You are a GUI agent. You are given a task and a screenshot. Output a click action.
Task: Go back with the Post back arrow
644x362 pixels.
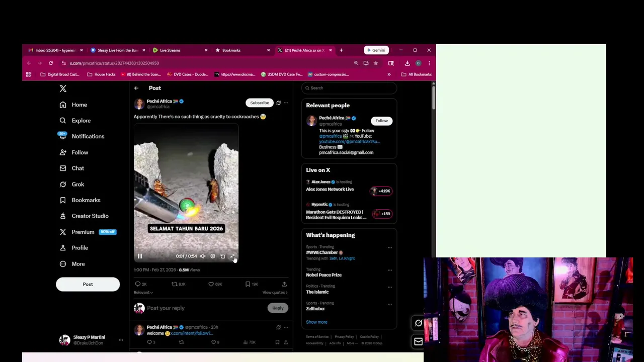(136, 88)
